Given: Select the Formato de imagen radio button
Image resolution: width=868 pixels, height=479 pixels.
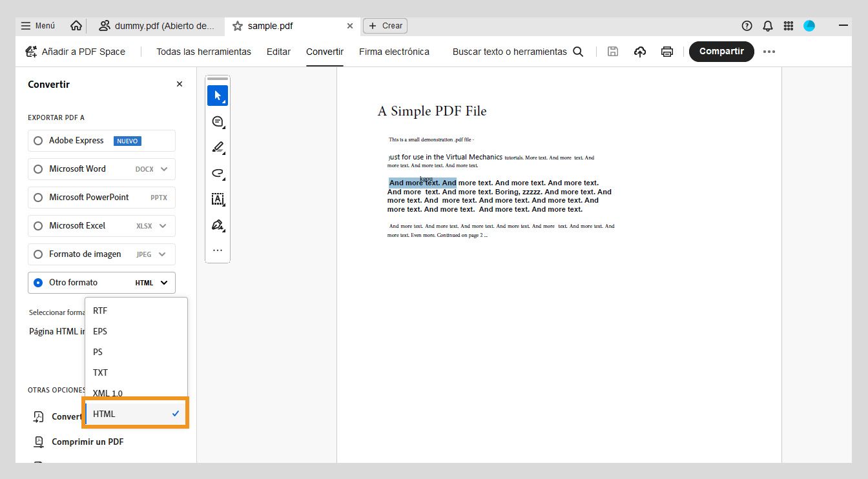Looking at the screenshot, I should coord(38,254).
